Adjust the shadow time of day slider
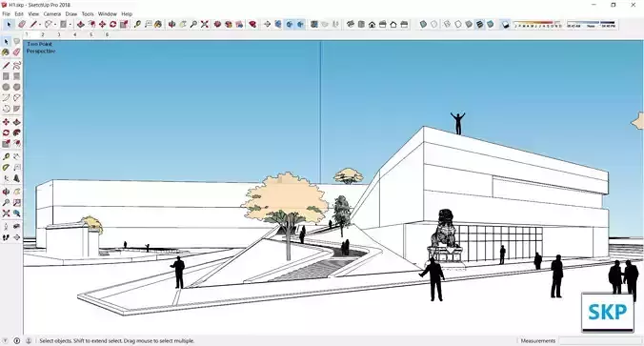 coord(592,24)
